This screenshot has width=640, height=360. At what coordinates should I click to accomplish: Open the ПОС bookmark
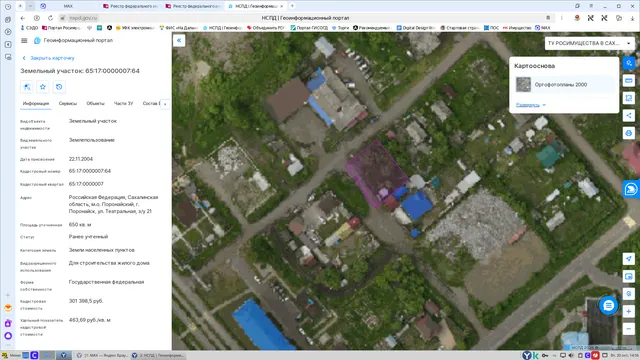pos(491,28)
